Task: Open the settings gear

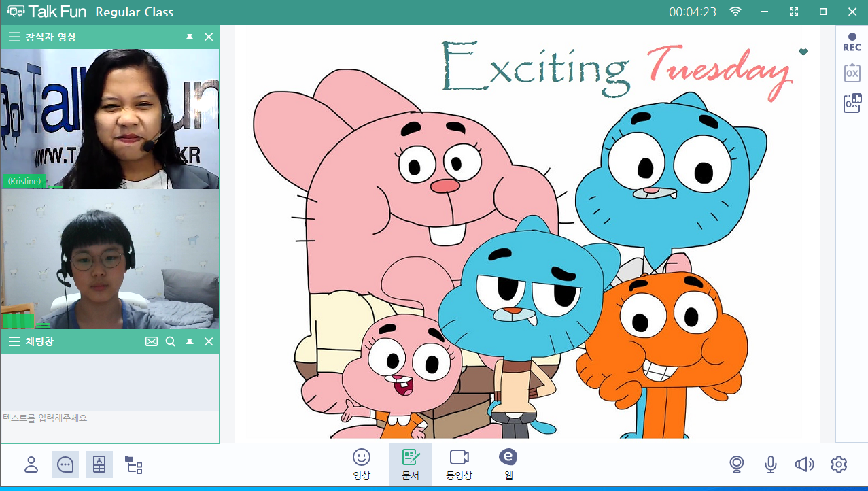Action: click(839, 464)
